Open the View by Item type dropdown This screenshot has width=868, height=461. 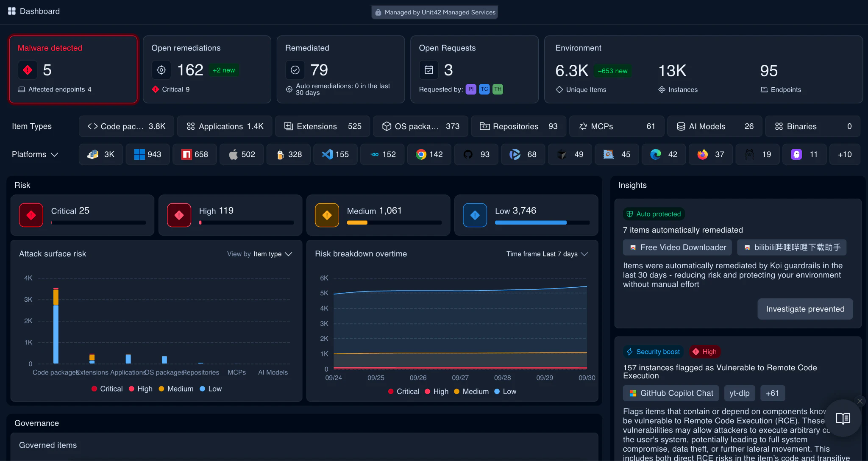pos(260,254)
